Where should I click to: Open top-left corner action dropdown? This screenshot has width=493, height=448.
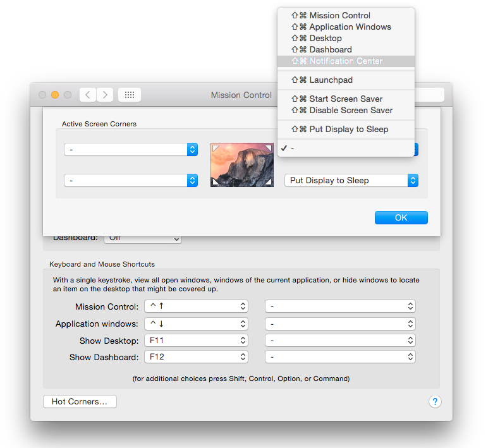[x=131, y=149]
